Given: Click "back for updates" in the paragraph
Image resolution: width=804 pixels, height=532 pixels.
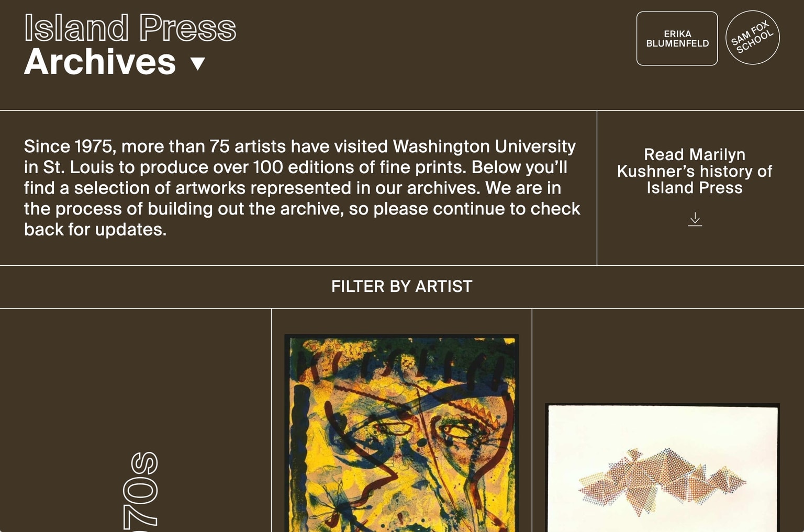Looking at the screenshot, I should 94,230.
